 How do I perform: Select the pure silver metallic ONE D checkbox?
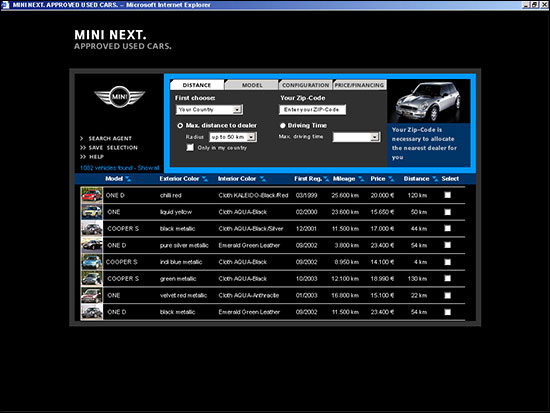(x=448, y=245)
